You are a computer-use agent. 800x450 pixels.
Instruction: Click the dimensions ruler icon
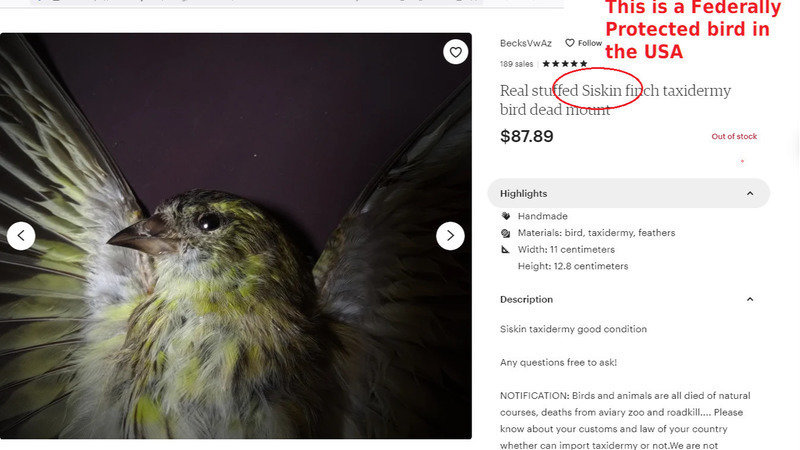point(506,249)
